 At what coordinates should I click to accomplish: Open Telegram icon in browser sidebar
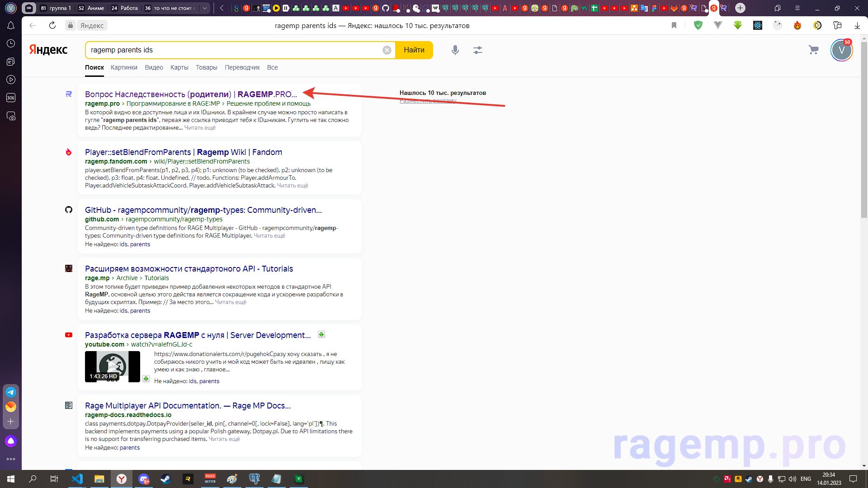point(11,392)
